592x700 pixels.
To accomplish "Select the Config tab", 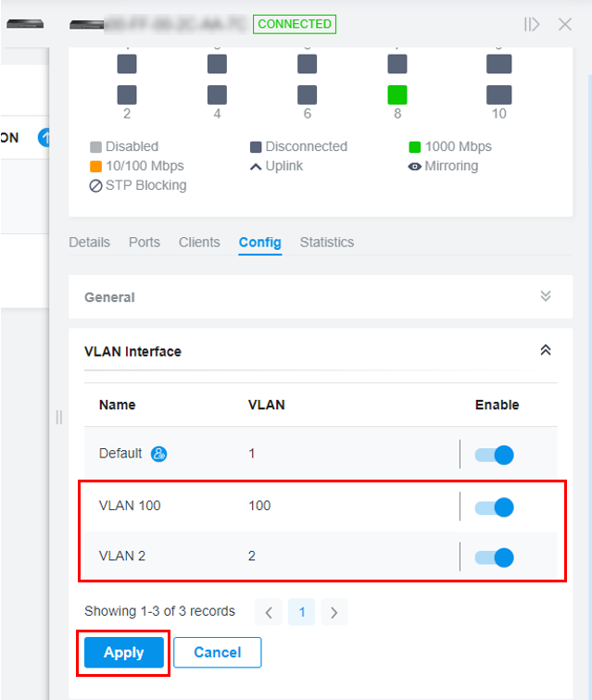I will pyautogui.click(x=260, y=242).
